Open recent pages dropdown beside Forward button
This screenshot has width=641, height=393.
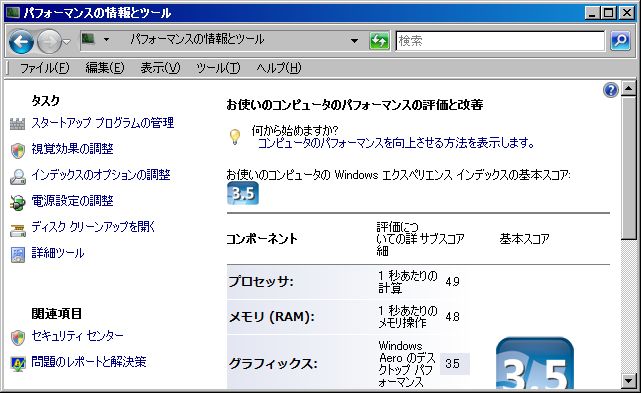click(67, 41)
